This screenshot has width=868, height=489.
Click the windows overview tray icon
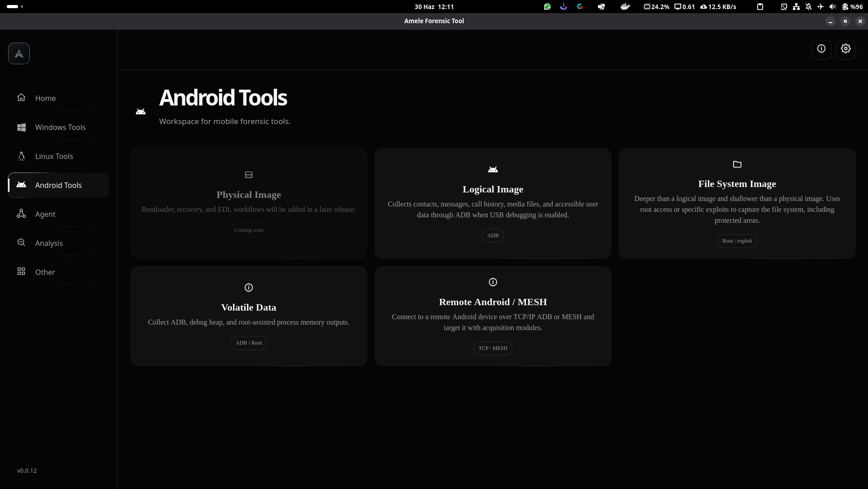point(601,7)
